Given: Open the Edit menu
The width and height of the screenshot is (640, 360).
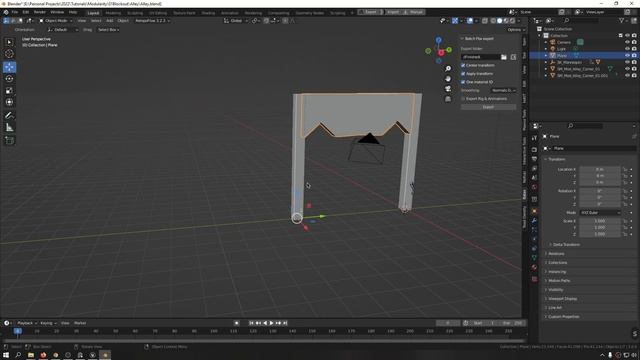Looking at the screenshot, I should pyautogui.click(x=26, y=12).
